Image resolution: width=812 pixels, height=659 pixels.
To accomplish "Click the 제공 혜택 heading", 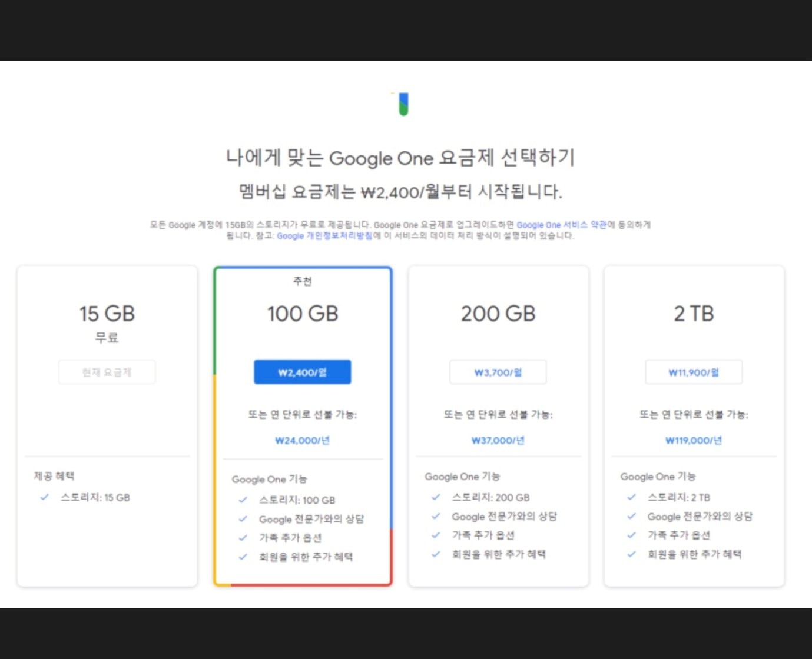I will (54, 476).
